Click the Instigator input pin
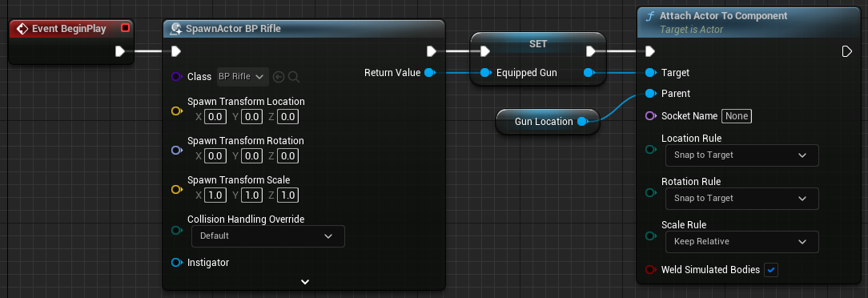This screenshot has width=868, height=298. (177, 263)
